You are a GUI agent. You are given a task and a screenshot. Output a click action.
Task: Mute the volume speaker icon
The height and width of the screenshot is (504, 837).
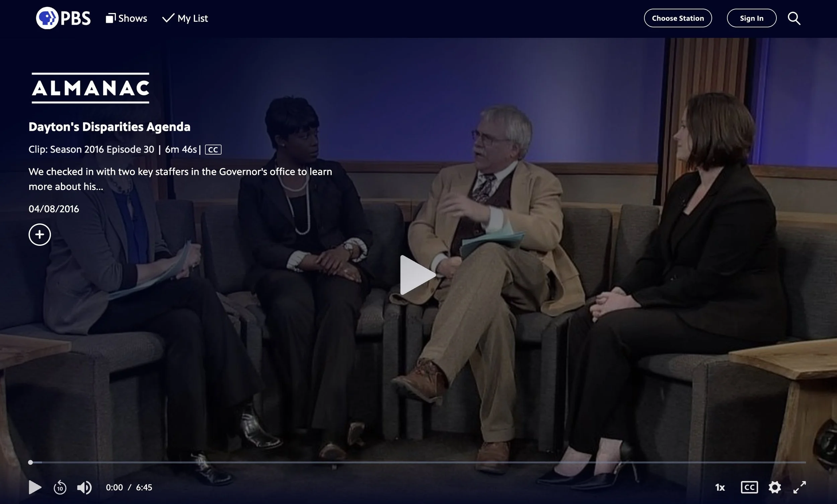[x=84, y=487]
